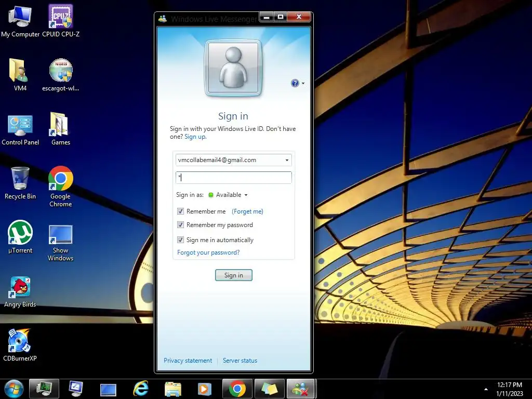Open the Available status dropdown

[x=228, y=195]
